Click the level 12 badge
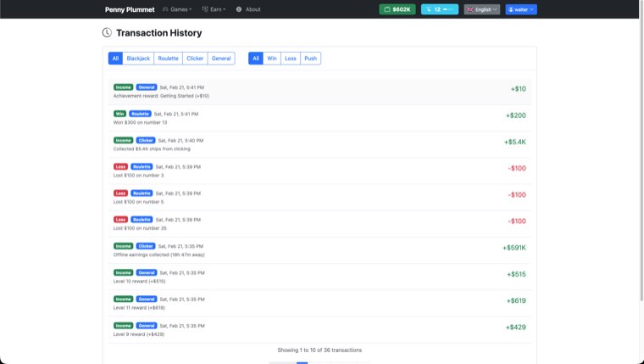 point(440,9)
